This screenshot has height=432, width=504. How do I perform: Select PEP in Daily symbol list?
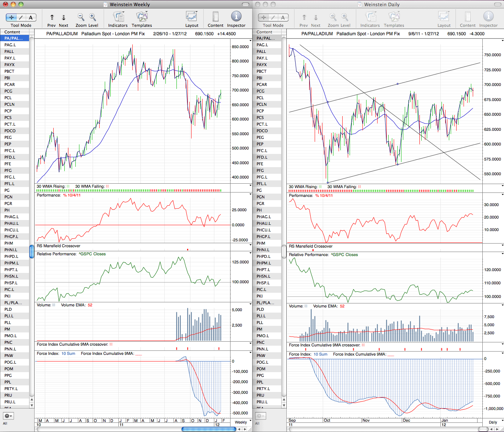(267, 144)
